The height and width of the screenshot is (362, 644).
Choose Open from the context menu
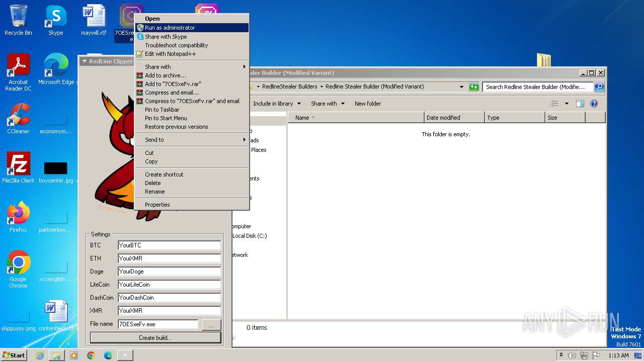point(192,19)
